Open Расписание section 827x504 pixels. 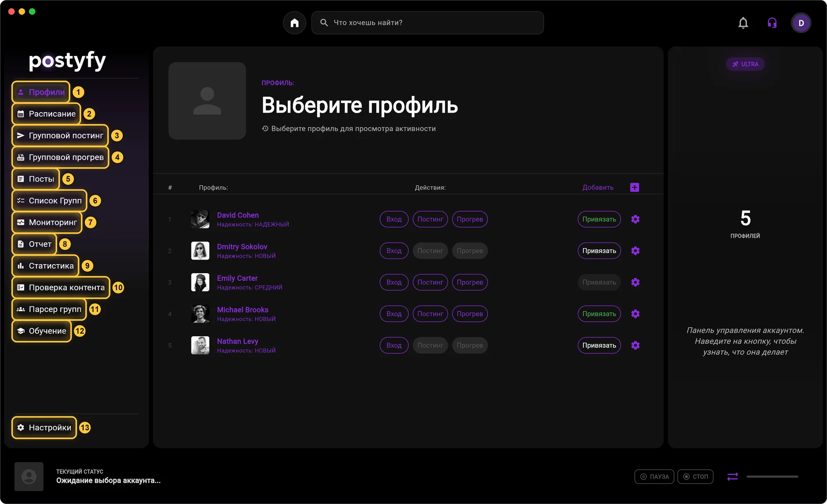46,114
